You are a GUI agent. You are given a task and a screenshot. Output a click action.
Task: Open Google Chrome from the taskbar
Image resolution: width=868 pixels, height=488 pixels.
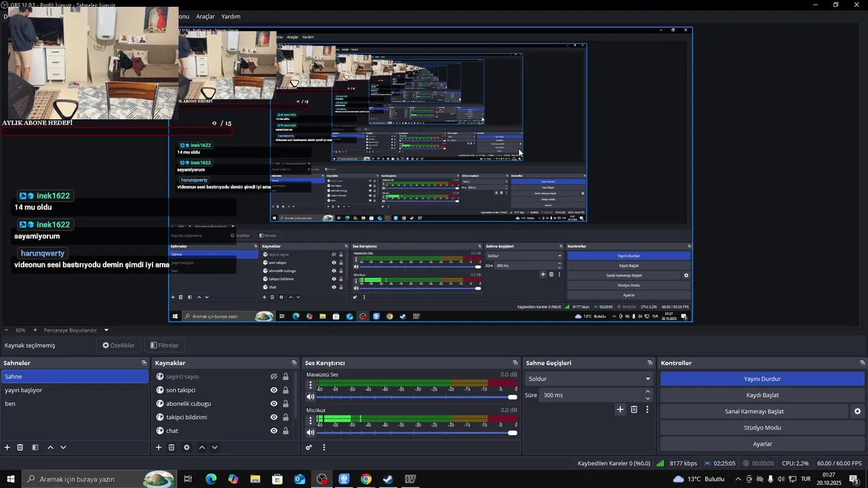(366, 479)
